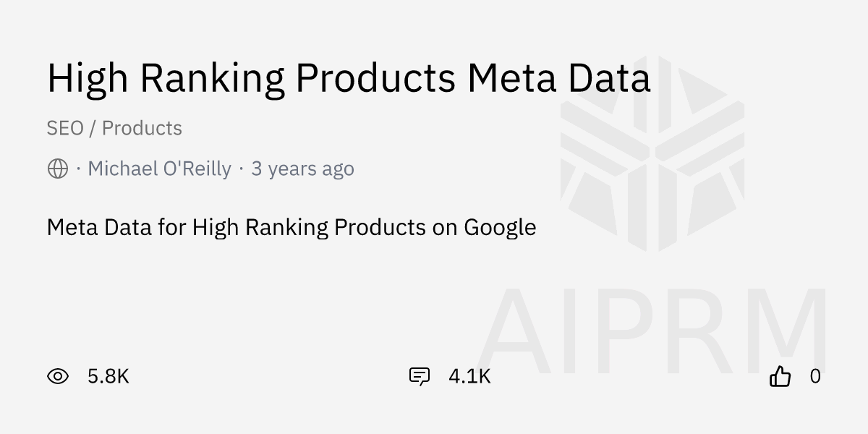
Task: Open the High Ranking Products Meta Data title
Action: click(349, 78)
